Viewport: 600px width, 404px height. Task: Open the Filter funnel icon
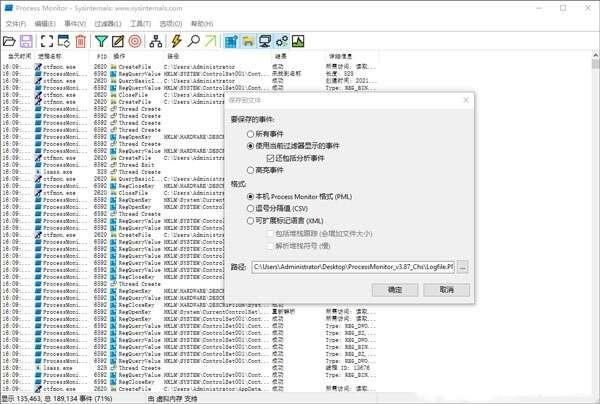[101, 41]
